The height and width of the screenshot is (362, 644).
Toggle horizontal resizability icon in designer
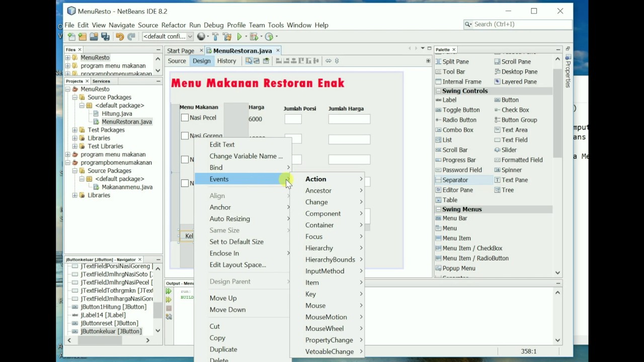[328, 61]
